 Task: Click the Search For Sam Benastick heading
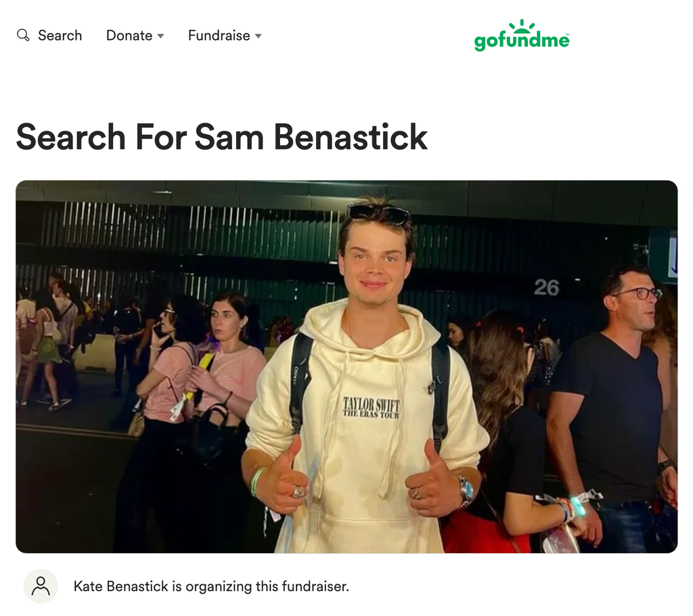point(222,137)
